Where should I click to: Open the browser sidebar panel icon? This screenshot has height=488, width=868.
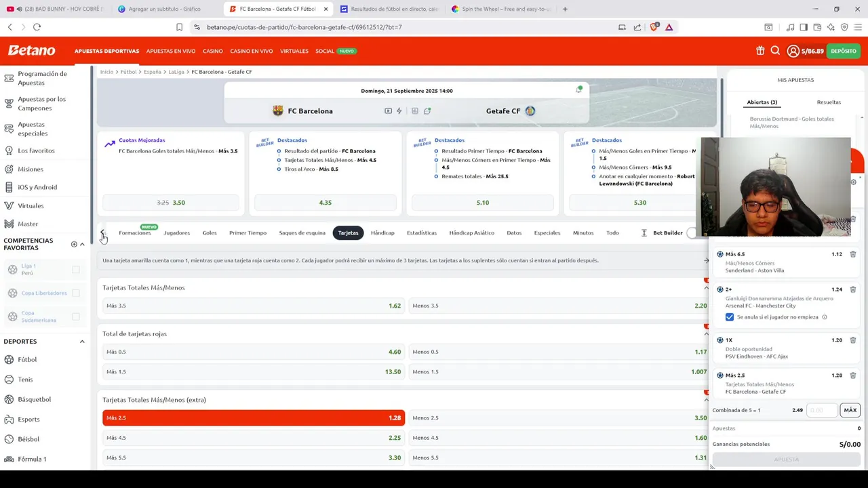(804, 27)
